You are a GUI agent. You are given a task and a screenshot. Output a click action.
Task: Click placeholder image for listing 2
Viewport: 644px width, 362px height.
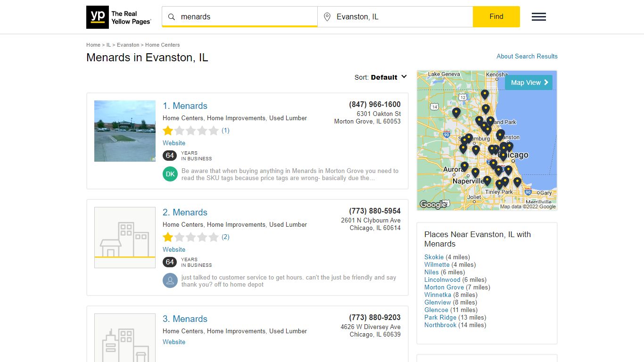pos(125,238)
